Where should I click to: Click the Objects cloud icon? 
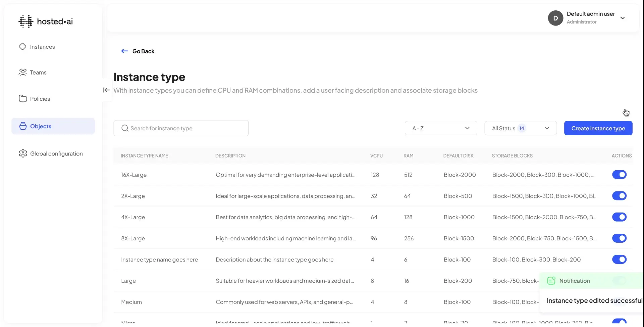(22, 126)
